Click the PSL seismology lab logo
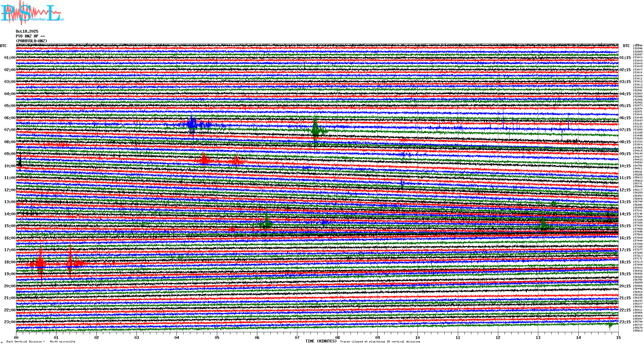 32,13
